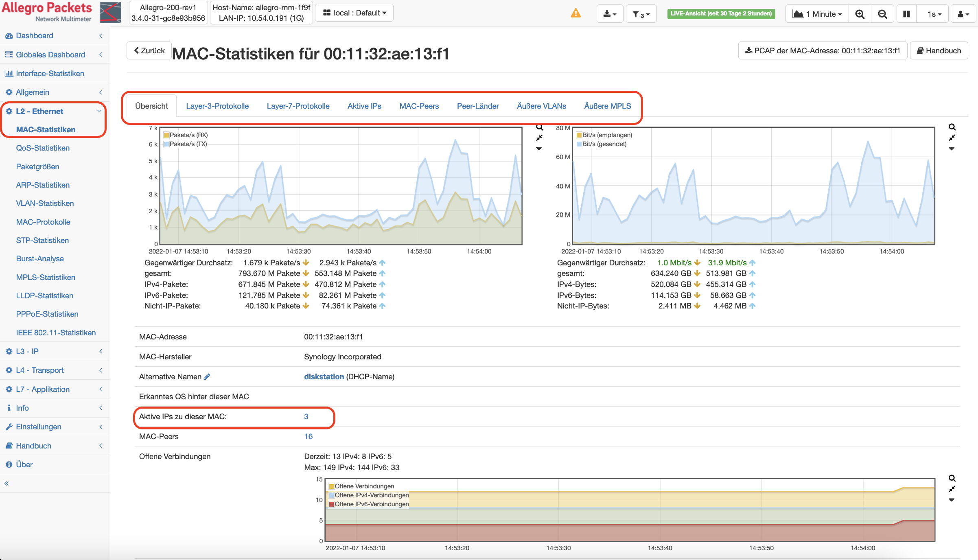Open the diskstation DHCP-Name link
The height and width of the screenshot is (560, 978).
324,377
